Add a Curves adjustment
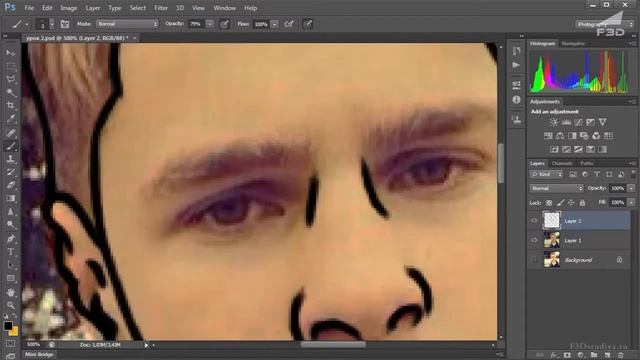Image resolution: width=640 pixels, height=360 pixels. (578, 122)
